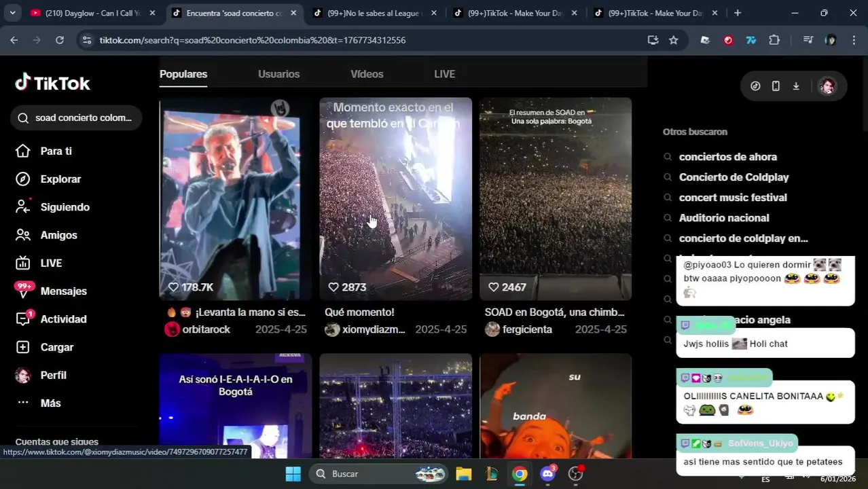Open 'Así sonó I-E-A-I-A-I-O en Bogotá' video
The height and width of the screenshot is (489, 868).
click(x=236, y=405)
